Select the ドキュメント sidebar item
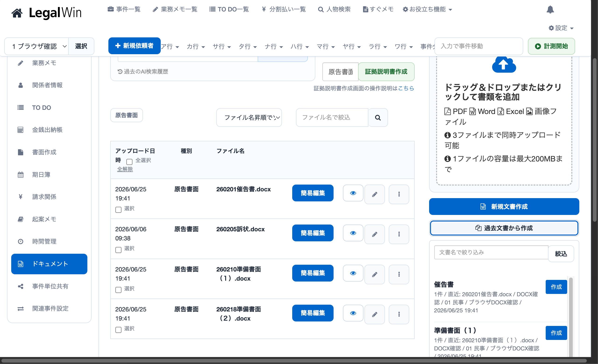 click(x=49, y=264)
